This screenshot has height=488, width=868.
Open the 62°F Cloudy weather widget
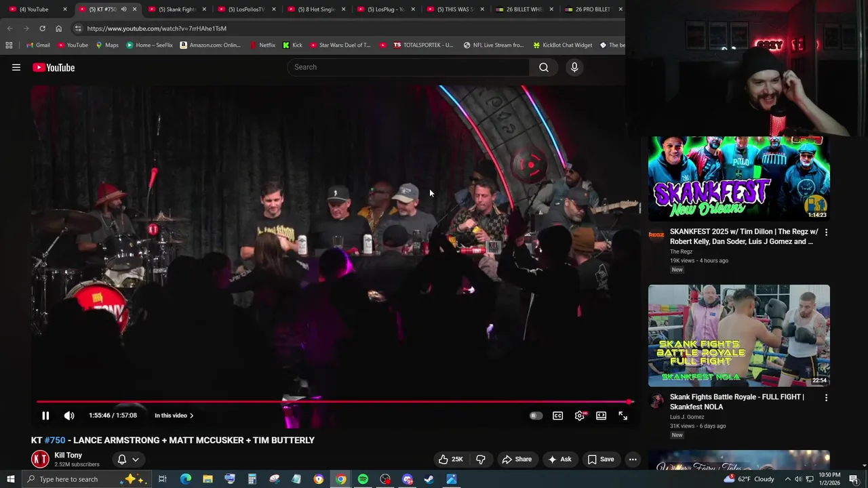coord(749,479)
